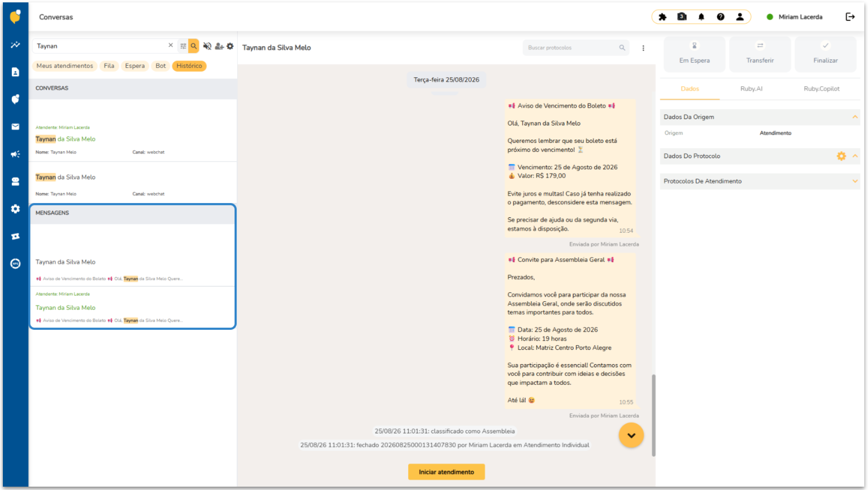The width and height of the screenshot is (868, 490).
Task: Click the Taynan da Silva Melo chat title
Action: tap(276, 48)
